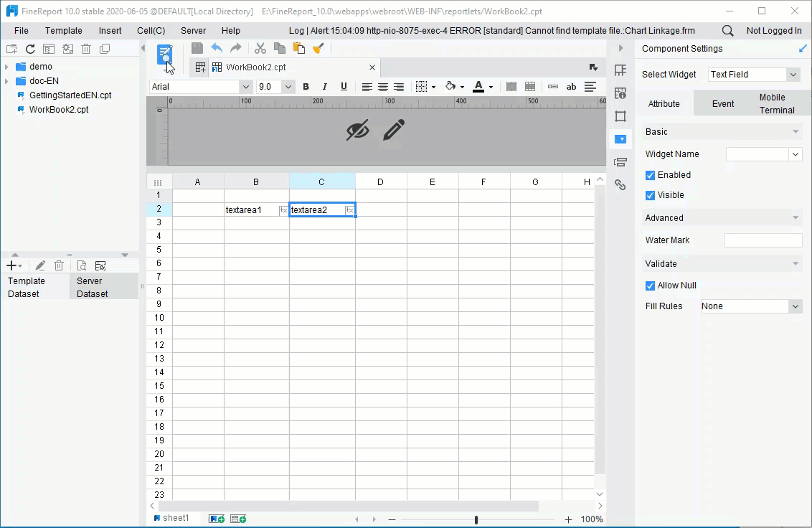The image size is (812, 528).
Task: Toggle the Visible checkbox off
Action: tap(649, 194)
